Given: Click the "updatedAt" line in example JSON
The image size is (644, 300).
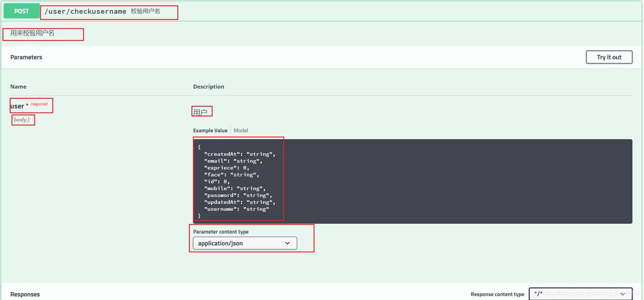Looking at the screenshot, I should coord(240,202).
